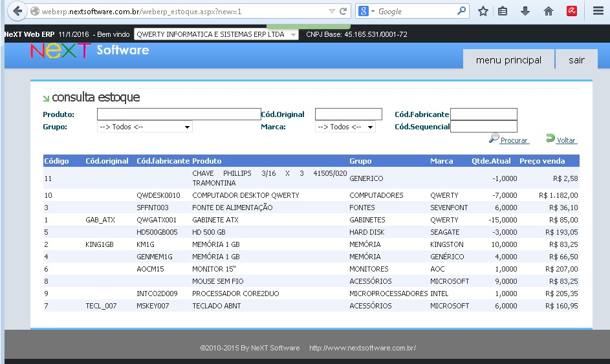Expand the Marca Todos dropdown

[x=345, y=127]
